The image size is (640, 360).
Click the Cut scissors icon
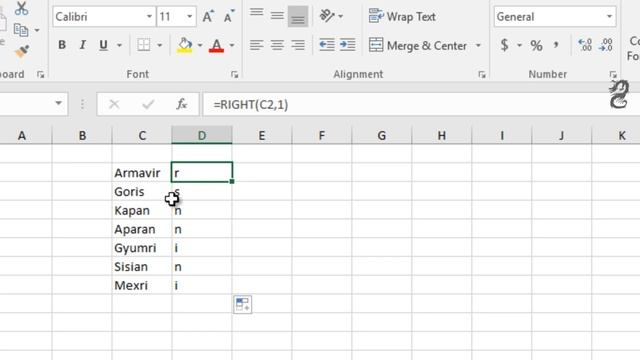pyautogui.click(x=21, y=8)
